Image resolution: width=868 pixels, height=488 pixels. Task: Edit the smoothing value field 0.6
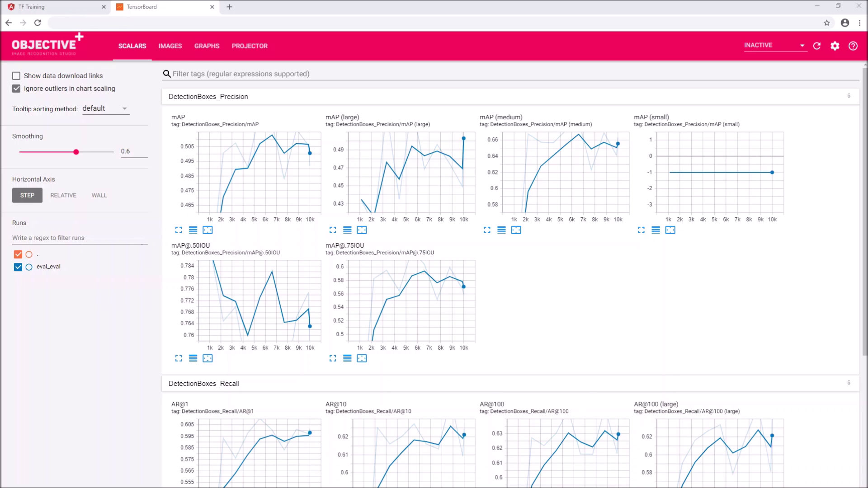[x=134, y=151]
